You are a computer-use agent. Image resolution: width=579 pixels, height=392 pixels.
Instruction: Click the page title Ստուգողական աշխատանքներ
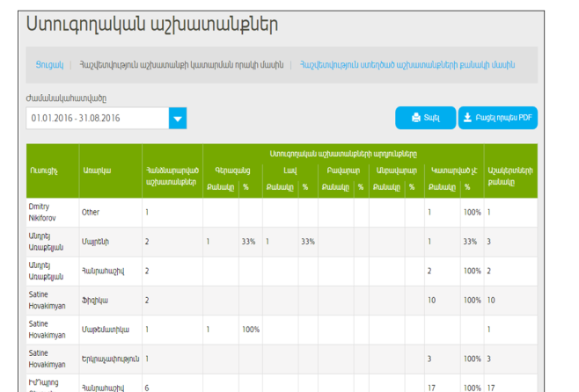(x=151, y=25)
